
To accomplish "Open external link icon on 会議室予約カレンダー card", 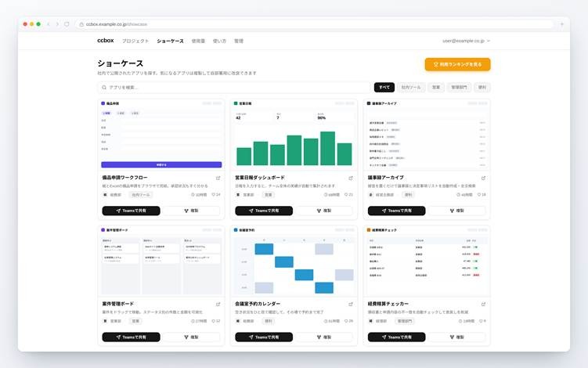I will click(351, 305).
